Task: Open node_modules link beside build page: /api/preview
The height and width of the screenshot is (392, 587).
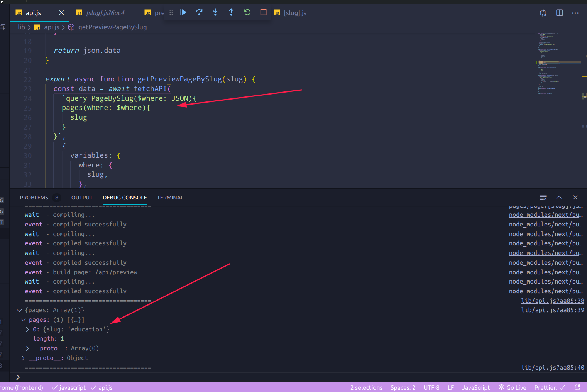Action: coord(546,272)
